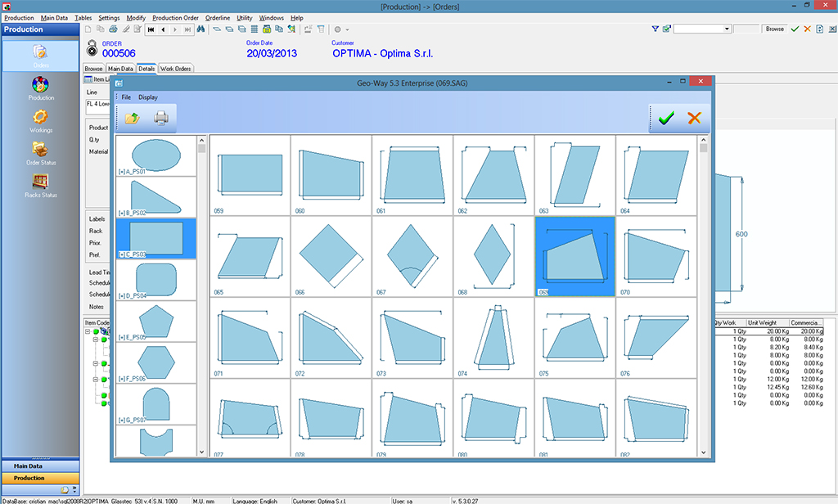This screenshot has height=504, width=838.
Task: Click the Main Data bottom sidebar button
Action: point(41,466)
